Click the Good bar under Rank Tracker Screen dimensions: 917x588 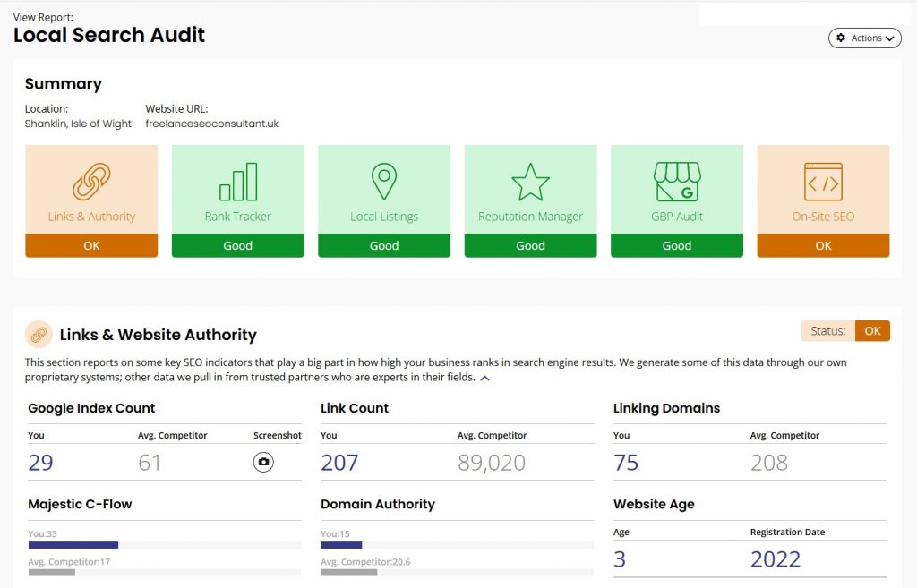238,245
